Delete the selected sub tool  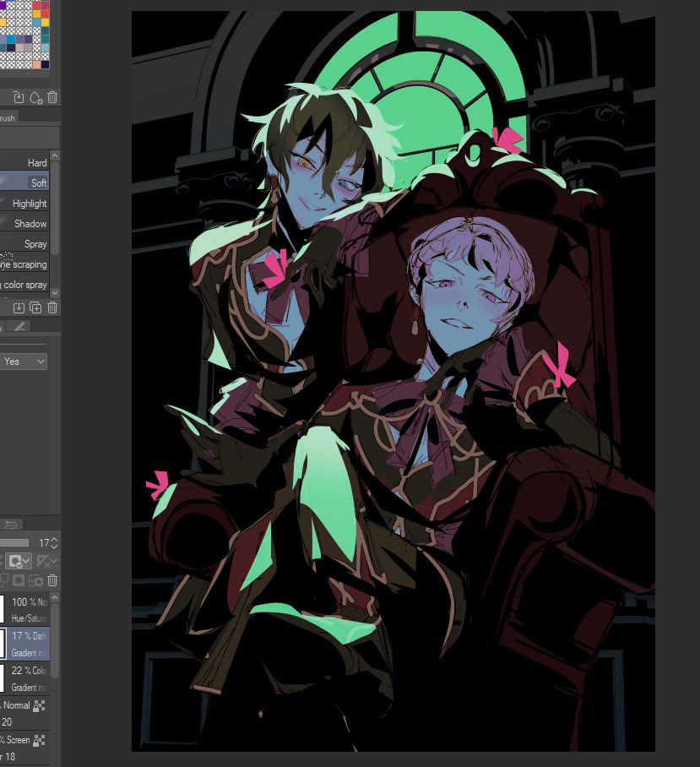coord(52,307)
